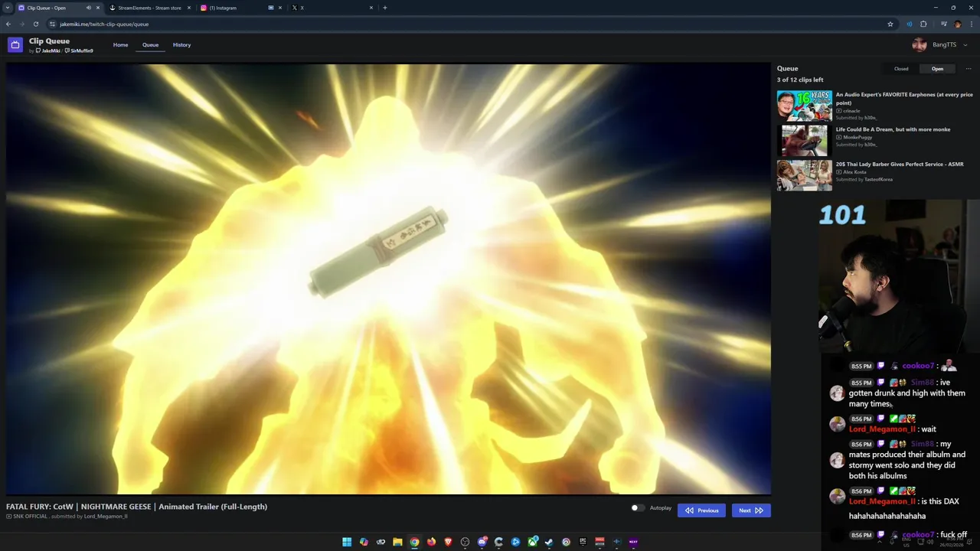View site information icon in address bar

52,24
